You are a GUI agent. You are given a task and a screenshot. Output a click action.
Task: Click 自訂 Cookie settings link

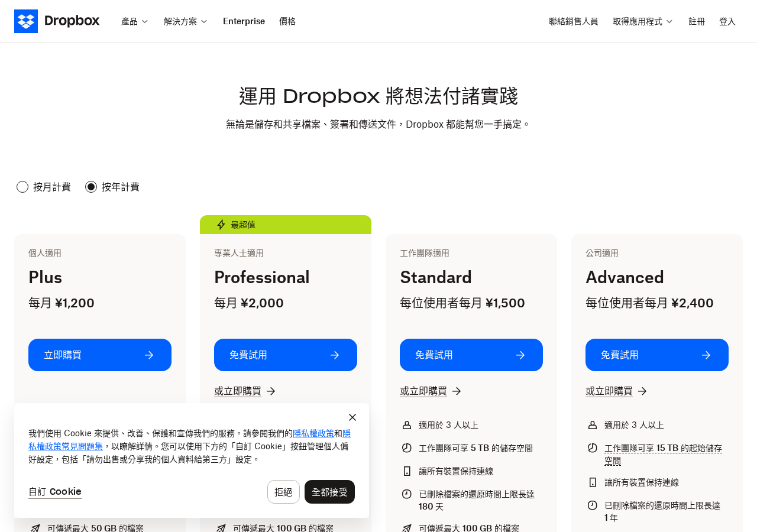coord(55,492)
